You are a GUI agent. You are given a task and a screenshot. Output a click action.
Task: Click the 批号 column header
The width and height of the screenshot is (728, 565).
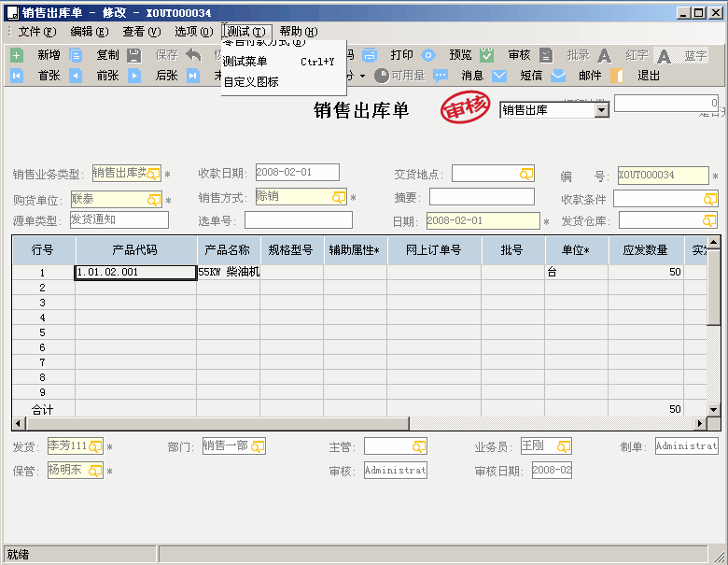[513, 250]
